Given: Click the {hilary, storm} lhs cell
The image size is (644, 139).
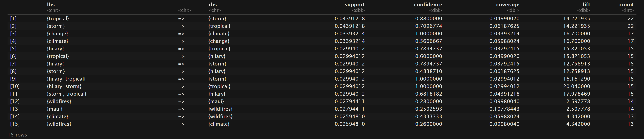Looking at the screenshot, I should pyautogui.click(x=64, y=86).
